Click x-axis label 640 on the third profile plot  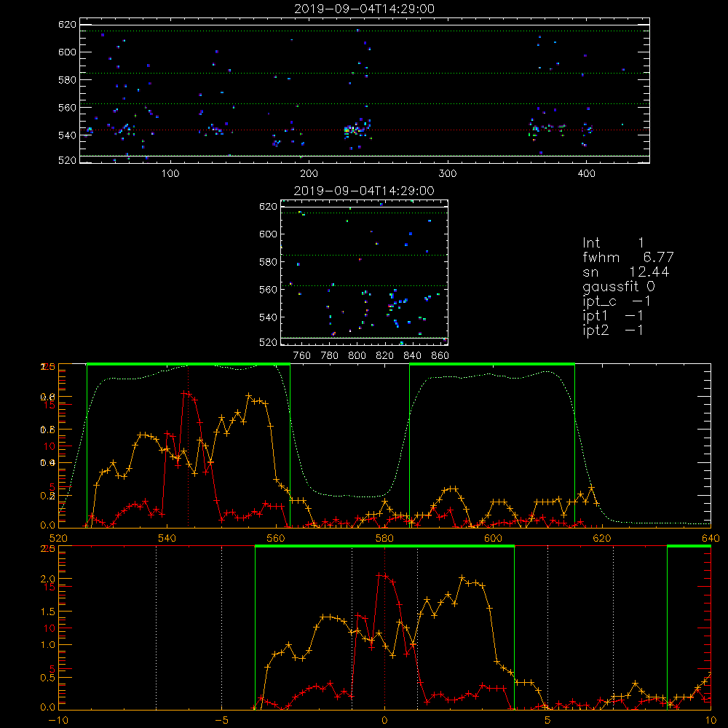point(711,538)
